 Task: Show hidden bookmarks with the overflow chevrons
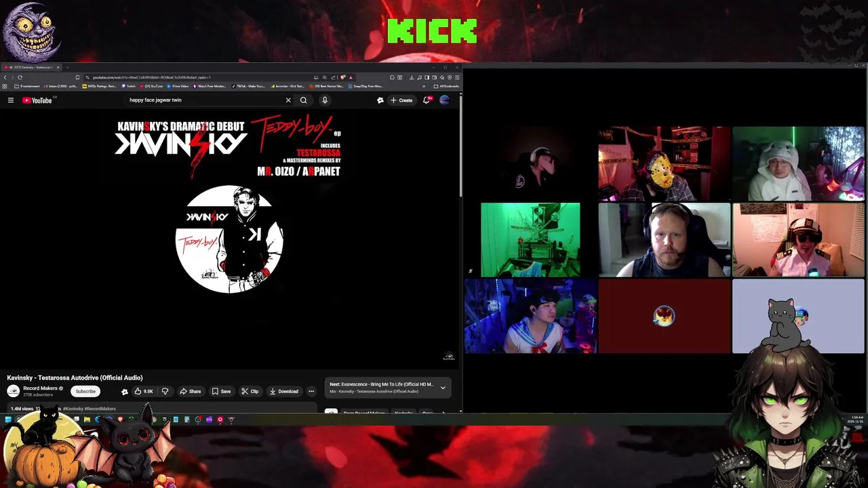tap(424, 86)
